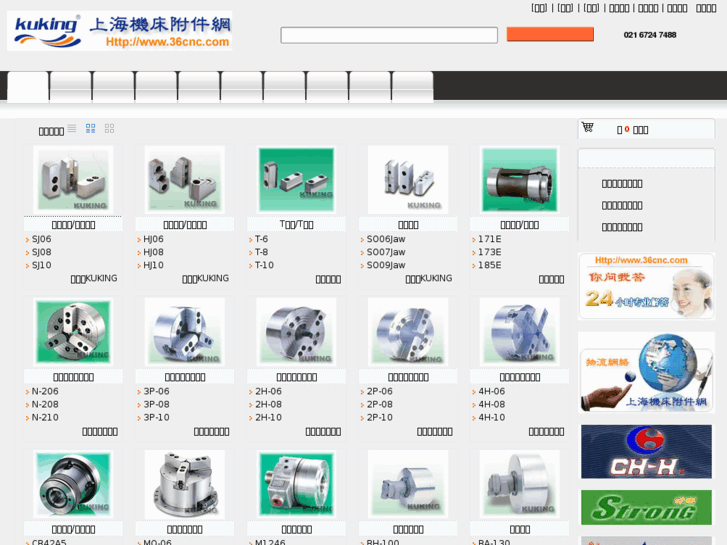Open the 173E collet link
Screen dimensions: 727x545
pos(490,252)
